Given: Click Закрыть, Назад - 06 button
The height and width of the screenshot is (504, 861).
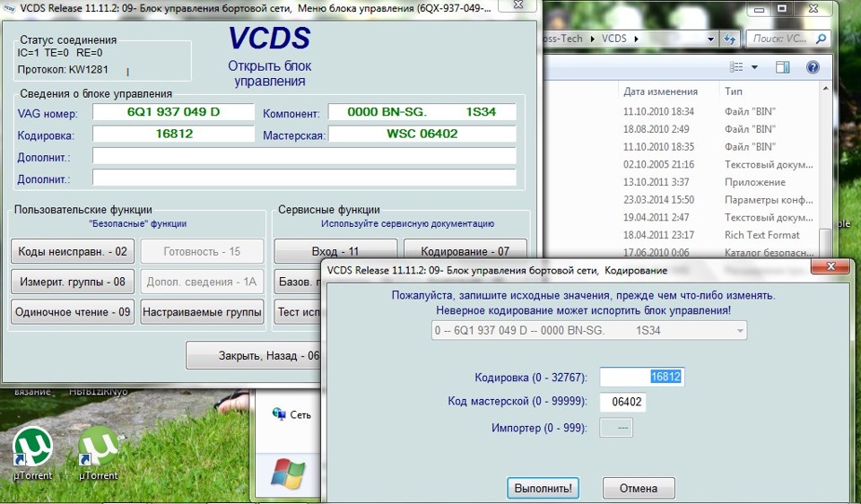Looking at the screenshot, I should (x=253, y=355).
